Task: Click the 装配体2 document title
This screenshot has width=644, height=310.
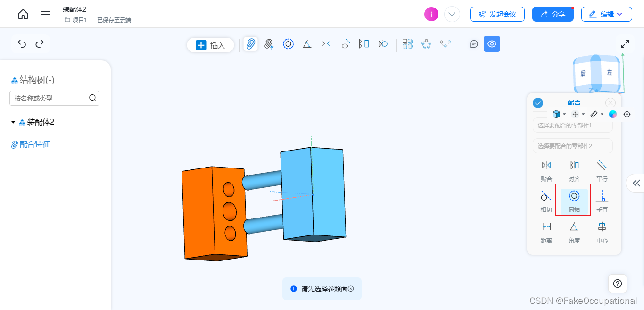Action: coord(74,9)
